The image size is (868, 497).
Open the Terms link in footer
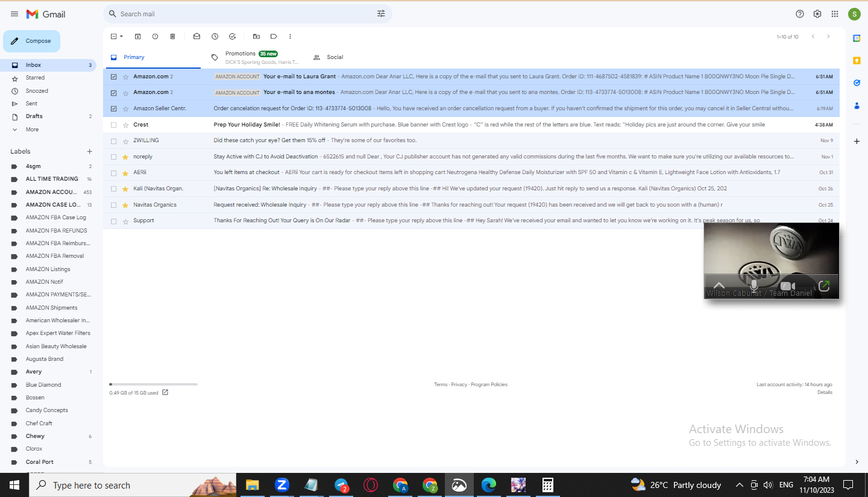pos(441,384)
